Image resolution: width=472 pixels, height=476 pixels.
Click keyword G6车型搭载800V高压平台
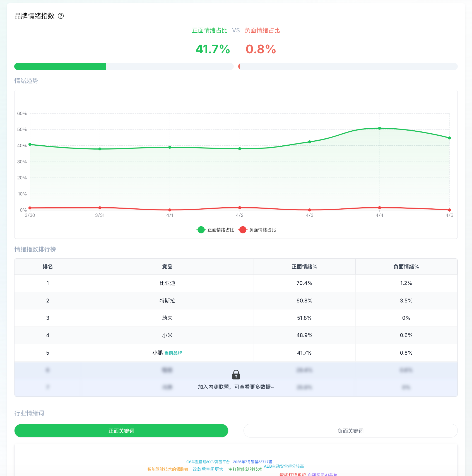[208, 462]
